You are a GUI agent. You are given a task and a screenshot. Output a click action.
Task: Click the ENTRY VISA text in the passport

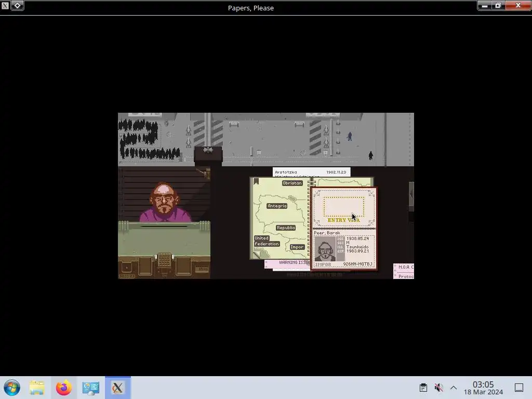click(x=343, y=220)
